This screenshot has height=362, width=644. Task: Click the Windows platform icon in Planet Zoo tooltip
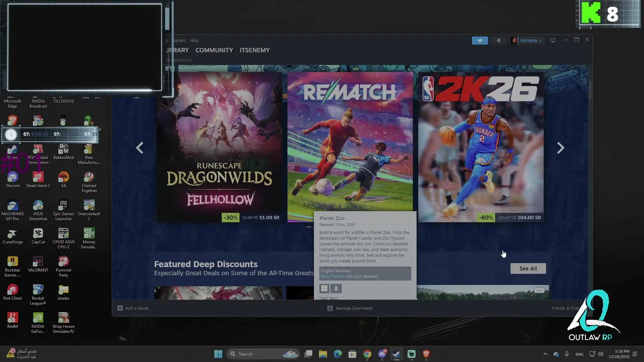pos(325,288)
